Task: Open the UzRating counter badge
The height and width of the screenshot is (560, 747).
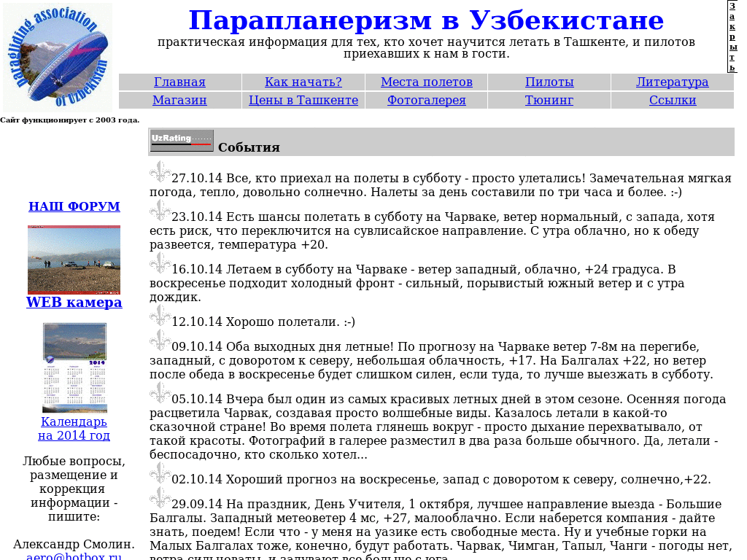Action: (181, 141)
